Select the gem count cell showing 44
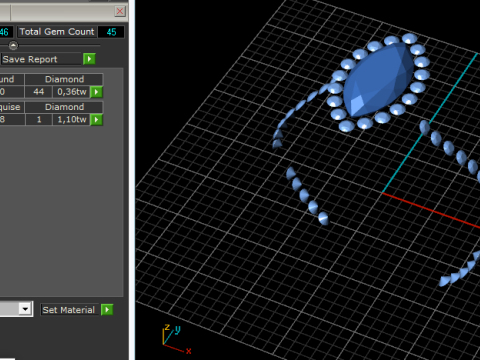Image resolution: width=480 pixels, height=360 pixels. point(39,92)
